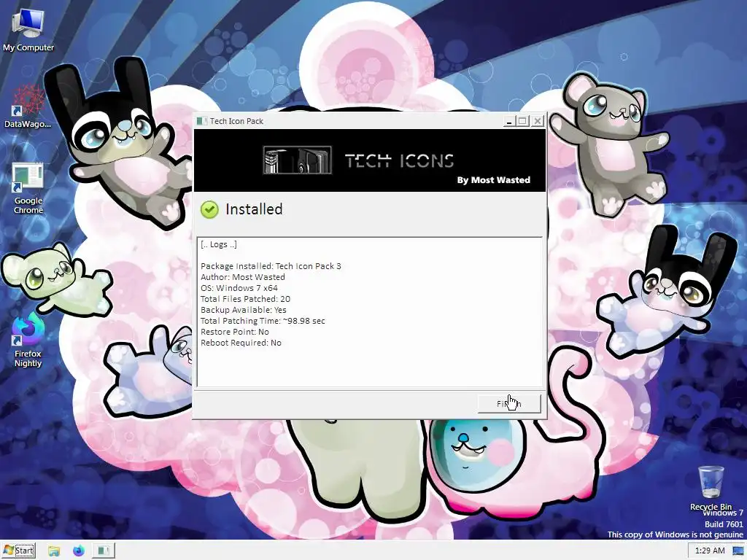Viewport: 747px width, 560px height.
Task: Close the Tech Icon Pack window
Action: pos(538,121)
